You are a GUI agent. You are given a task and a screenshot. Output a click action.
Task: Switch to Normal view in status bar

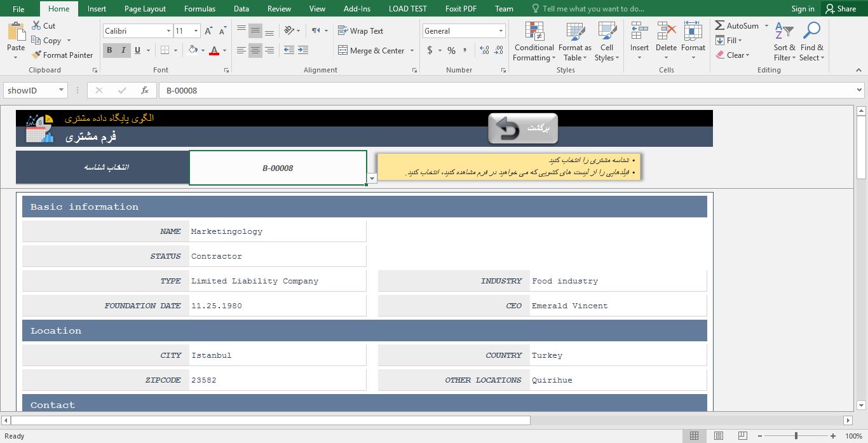pyautogui.click(x=695, y=436)
